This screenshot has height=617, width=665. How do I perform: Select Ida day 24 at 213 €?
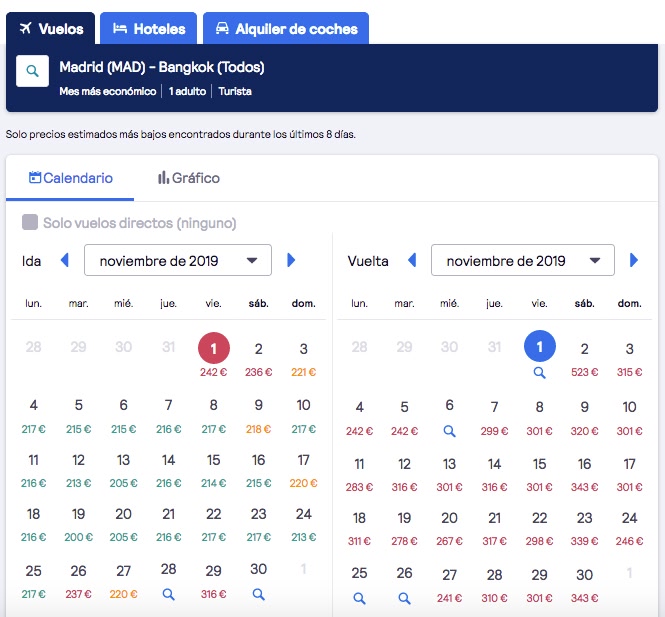pyautogui.click(x=304, y=525)
